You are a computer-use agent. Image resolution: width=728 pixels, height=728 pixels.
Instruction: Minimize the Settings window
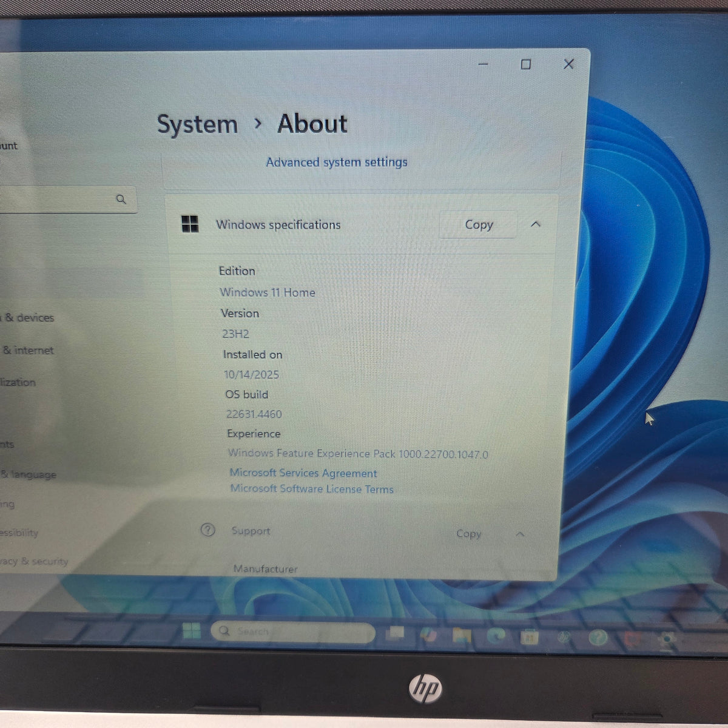(x=484, y=64)
